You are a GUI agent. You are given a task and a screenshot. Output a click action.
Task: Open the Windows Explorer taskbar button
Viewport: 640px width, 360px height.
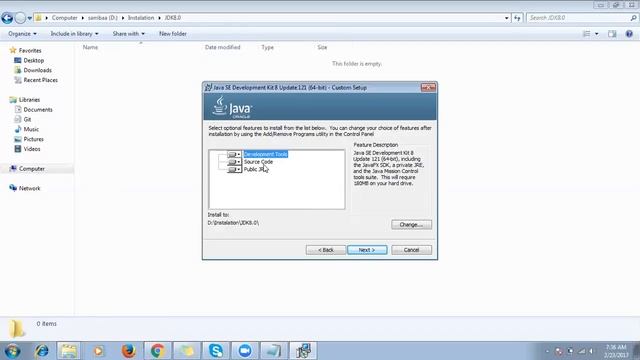pyautogui.click(x=69, y=351)
